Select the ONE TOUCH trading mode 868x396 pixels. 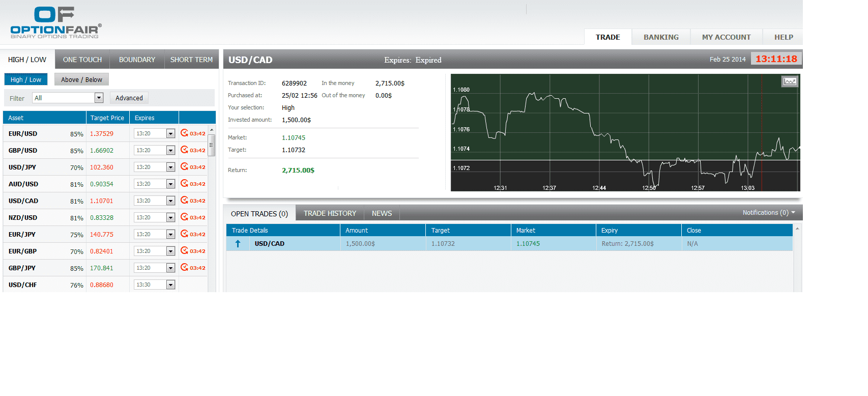click(x=82, y=60)
